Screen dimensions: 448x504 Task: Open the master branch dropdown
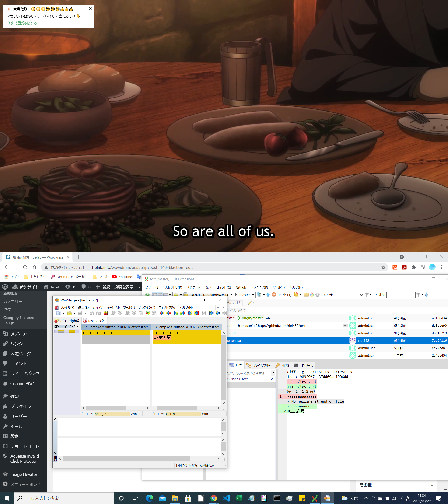pyautogui.click(x=253, y=295)
